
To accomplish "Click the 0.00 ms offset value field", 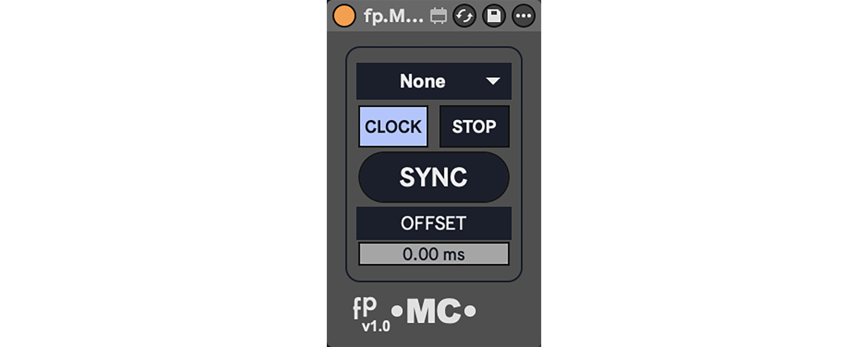I will pyautogui.click(x=434, y=254).
